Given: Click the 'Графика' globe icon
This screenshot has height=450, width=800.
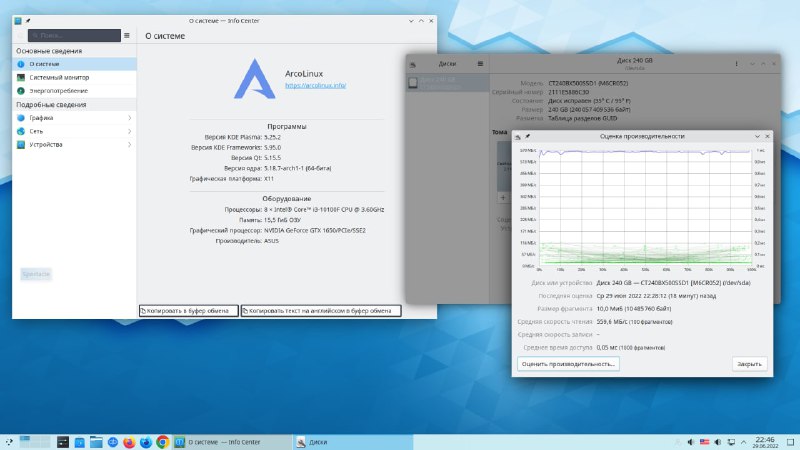Looking at the screenshot, I should (x=21, y=118).
